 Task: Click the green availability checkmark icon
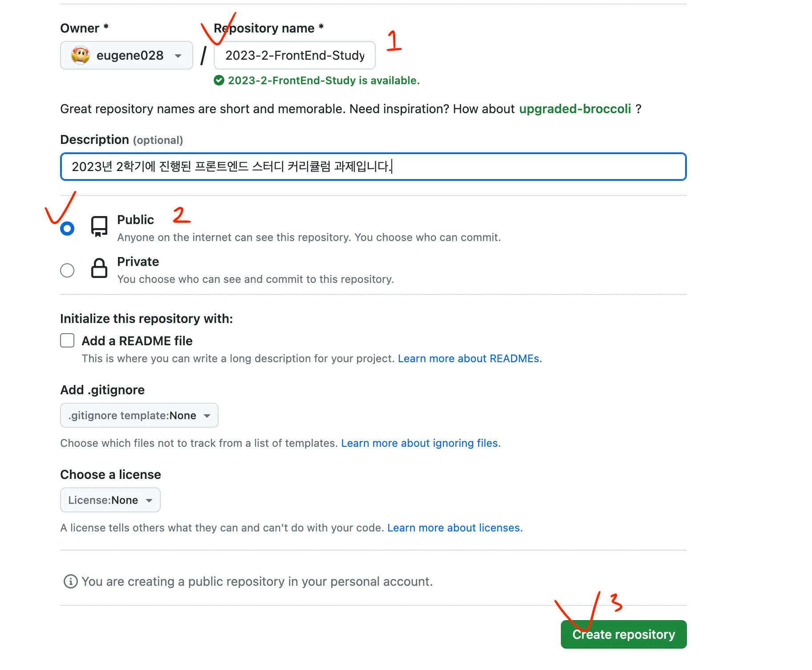point(219,81)
